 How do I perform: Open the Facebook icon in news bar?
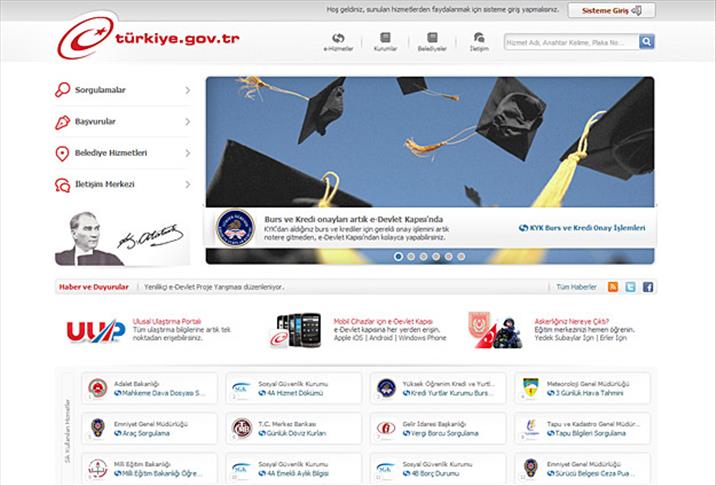647,287
